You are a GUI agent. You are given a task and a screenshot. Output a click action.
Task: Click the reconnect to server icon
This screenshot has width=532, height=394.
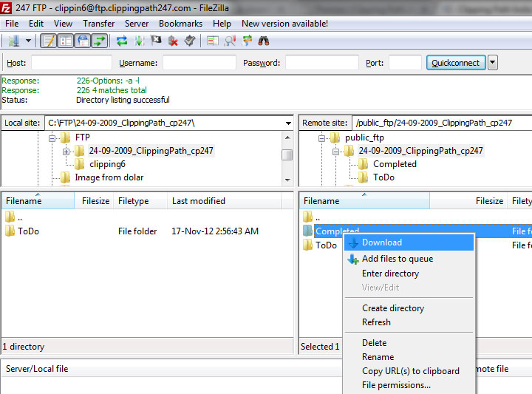pyautogui.click(x=190, y=41)
